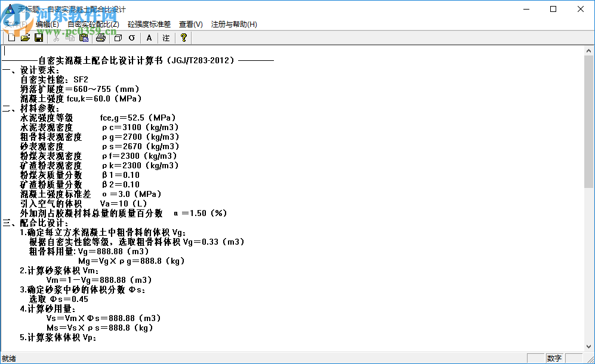The height and width of the screenshot is (364, 595).
Task: Click the Copy toolbar icon
Action: pyautogui.click(x=70, y=38)
